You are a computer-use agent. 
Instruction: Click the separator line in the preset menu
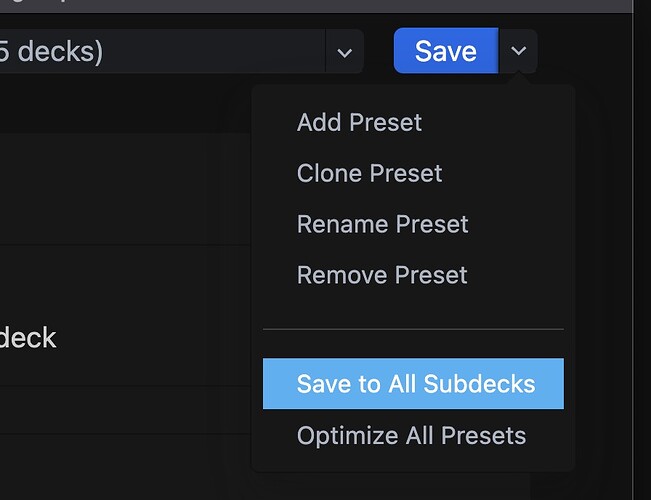pyautogui.click(x=413, y=329)
